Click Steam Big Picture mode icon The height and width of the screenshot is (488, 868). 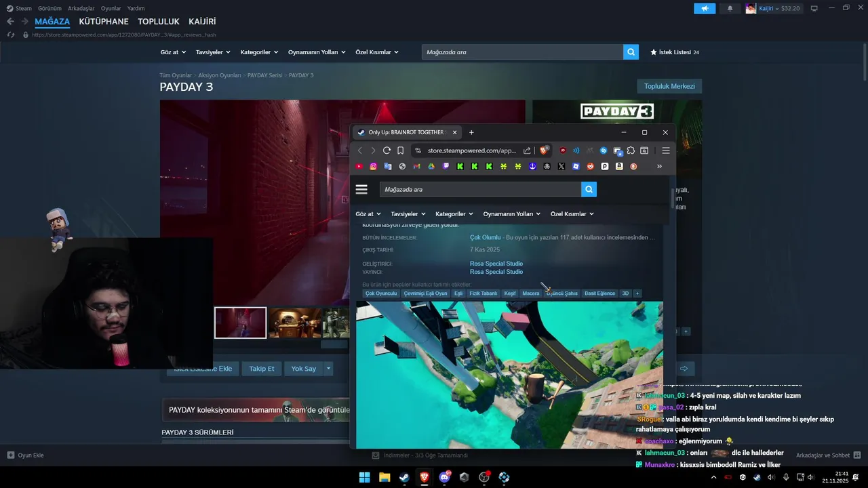814,8
